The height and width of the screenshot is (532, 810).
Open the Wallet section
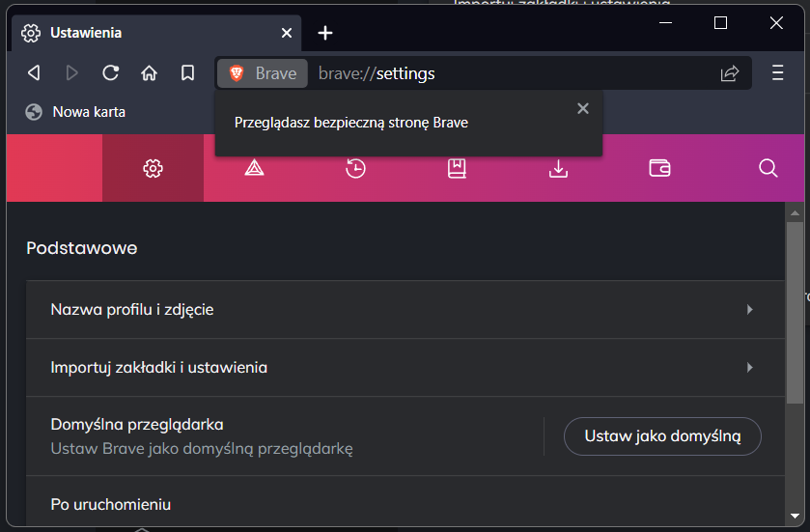pos(659,168)
